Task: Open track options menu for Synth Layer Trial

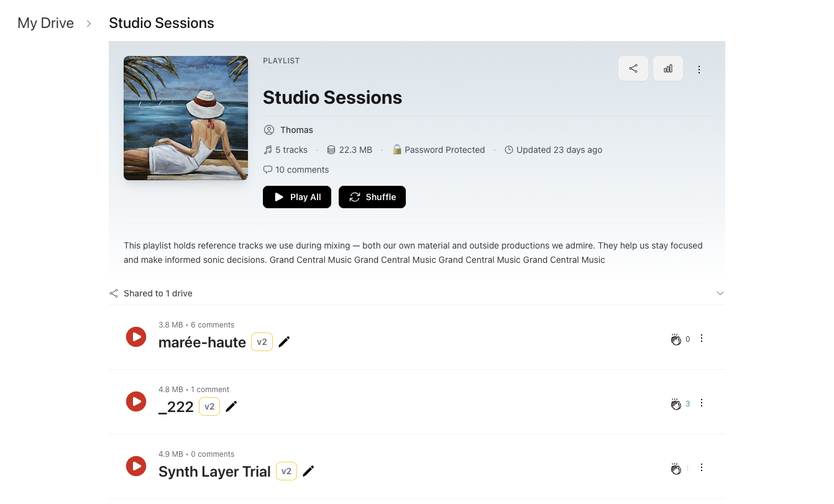Action: [702, 467]
